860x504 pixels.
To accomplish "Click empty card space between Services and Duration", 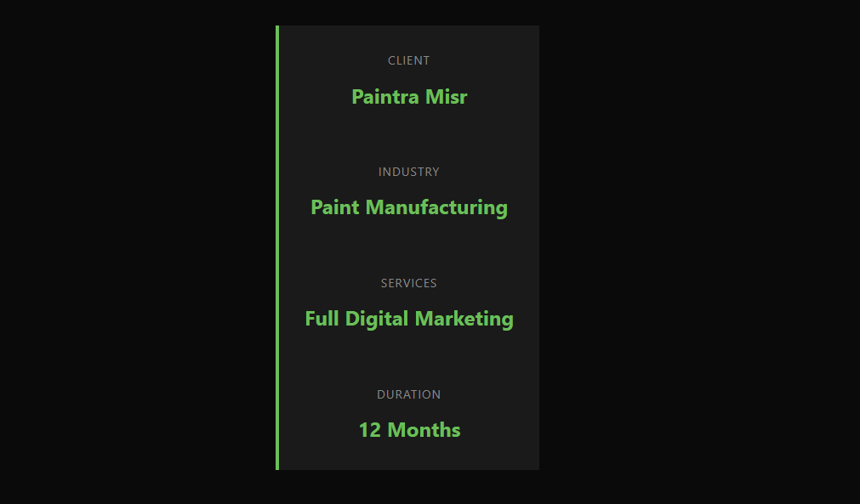I will (409, 358).
